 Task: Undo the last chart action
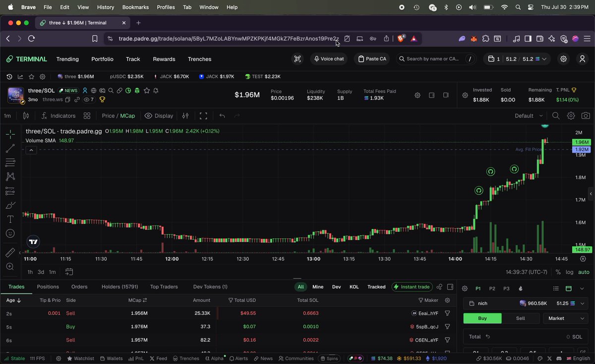click(222, 116)
